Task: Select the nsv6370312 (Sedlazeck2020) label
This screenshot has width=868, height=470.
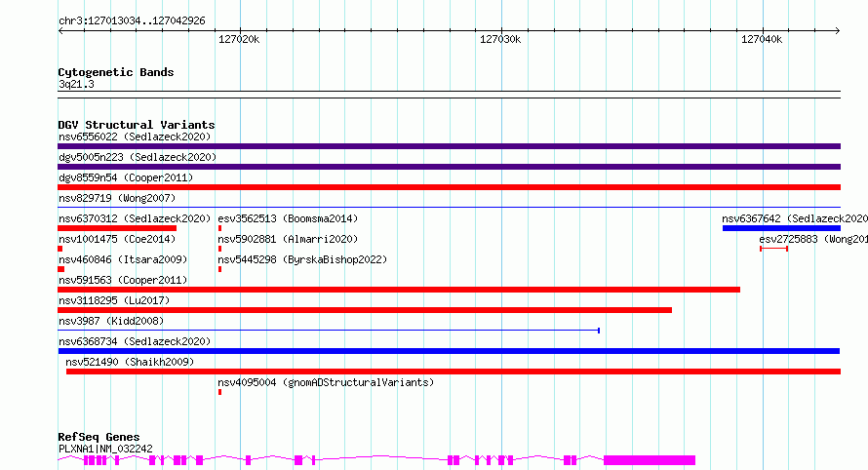Action: point(135,218)
